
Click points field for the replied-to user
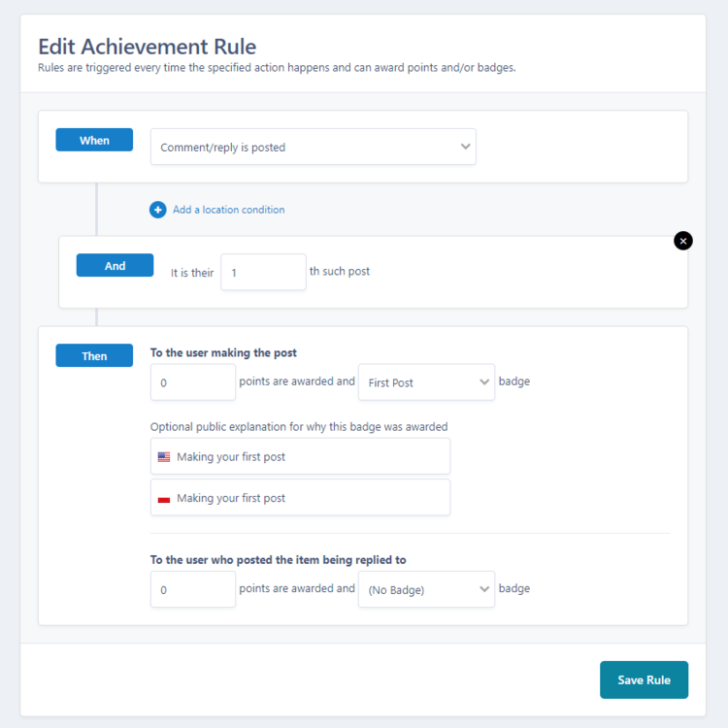click(x=193, y=589)
